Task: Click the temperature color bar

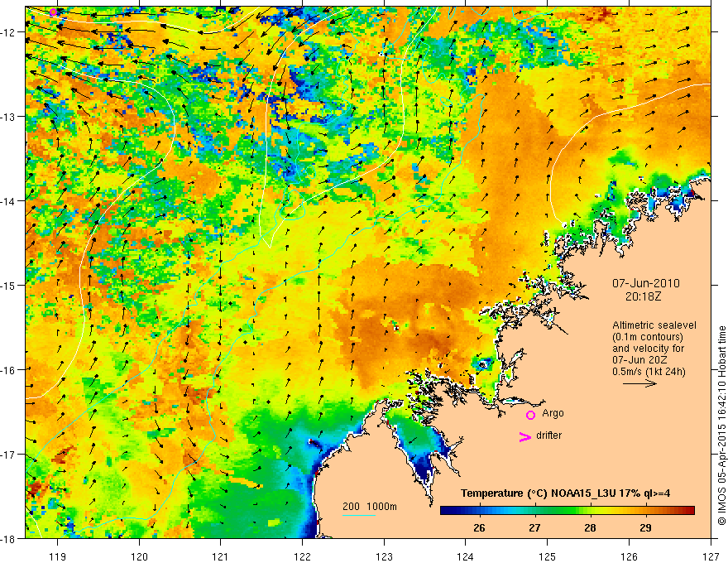Action: [568, 510]
